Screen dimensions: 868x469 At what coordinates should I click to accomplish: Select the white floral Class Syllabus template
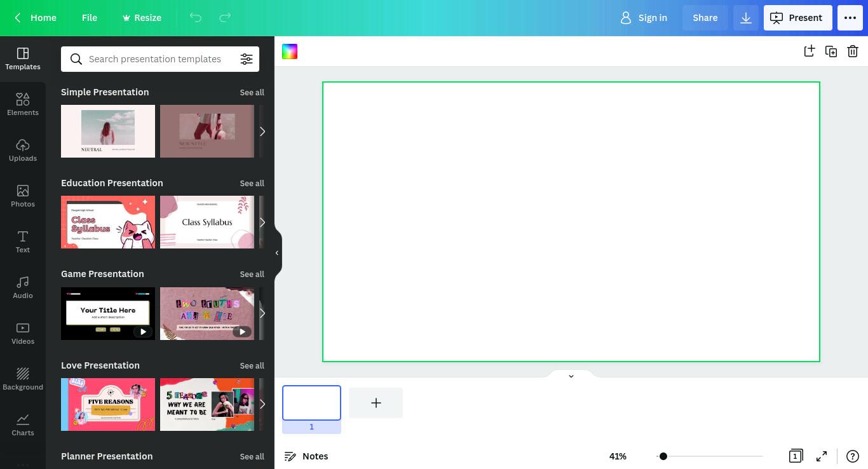tap(207, 222)
